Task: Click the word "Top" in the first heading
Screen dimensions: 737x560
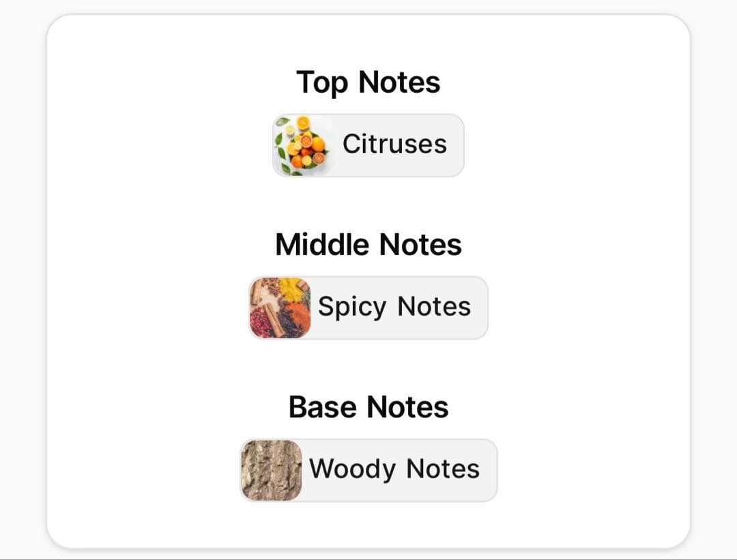Action: coord(322,83)
